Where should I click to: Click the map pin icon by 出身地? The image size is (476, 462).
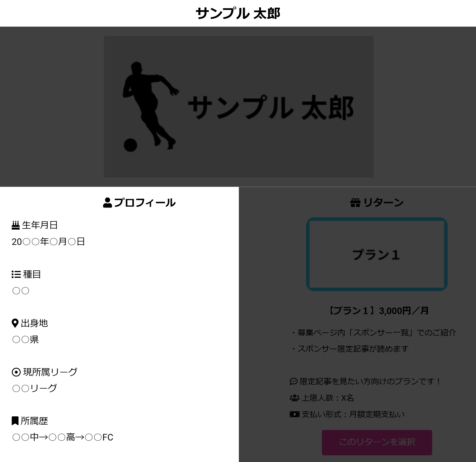coord(15,323)
